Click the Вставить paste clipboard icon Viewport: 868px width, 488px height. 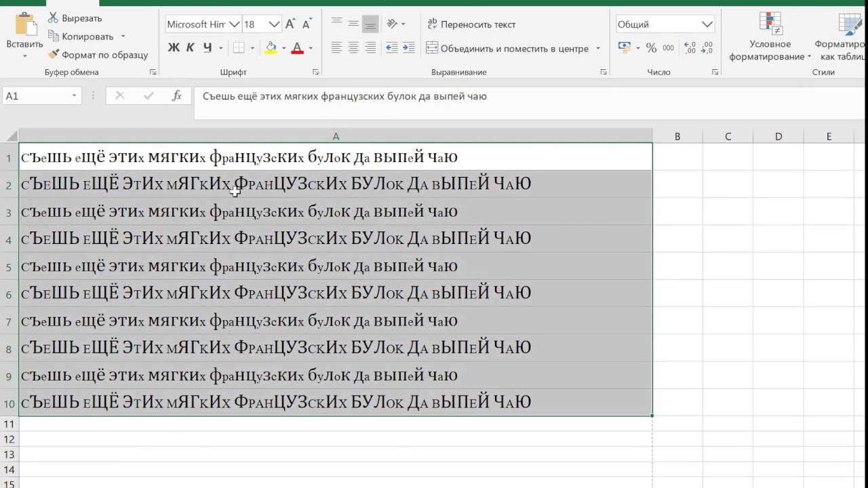[x=25, y=23]
